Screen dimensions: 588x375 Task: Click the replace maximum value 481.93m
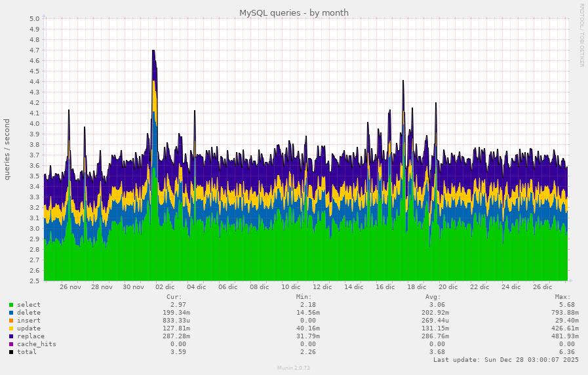tap(565, 336)
